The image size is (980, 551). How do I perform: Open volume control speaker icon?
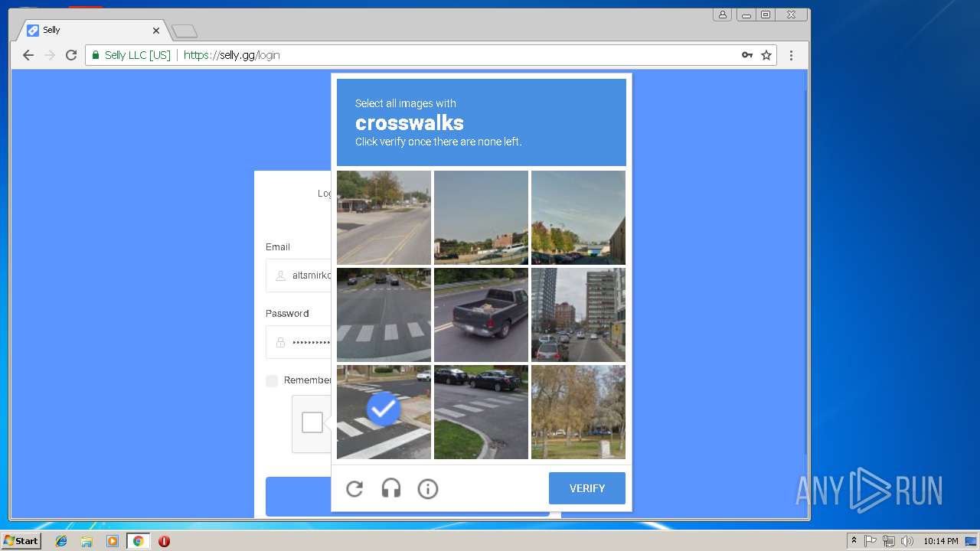click(x=907, y=541)
